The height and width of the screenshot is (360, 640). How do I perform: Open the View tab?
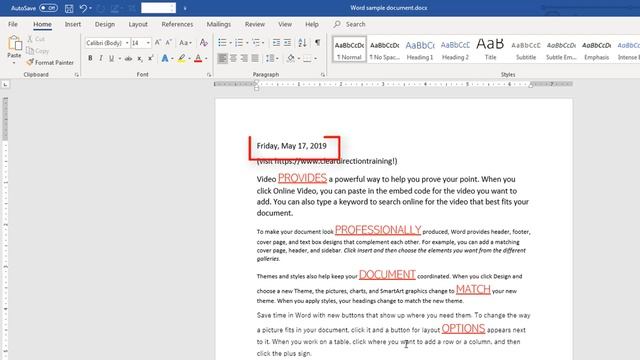click(285, 24)
